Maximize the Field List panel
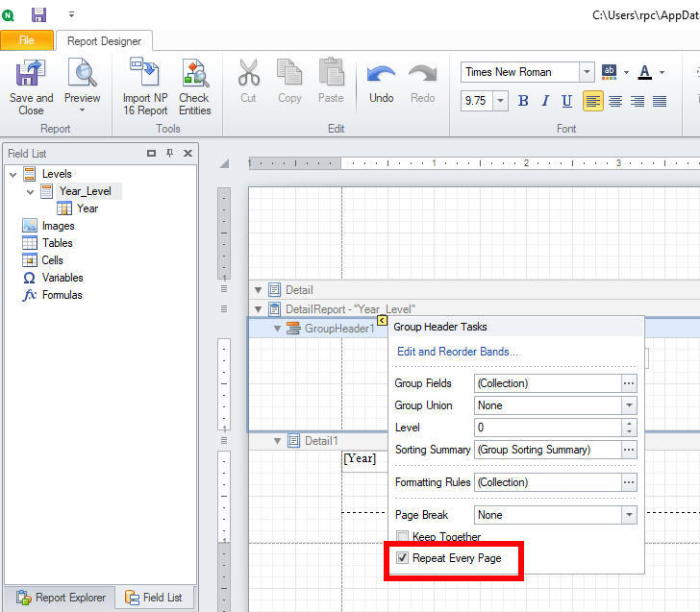The image size is (700, 612). point(151,154)
